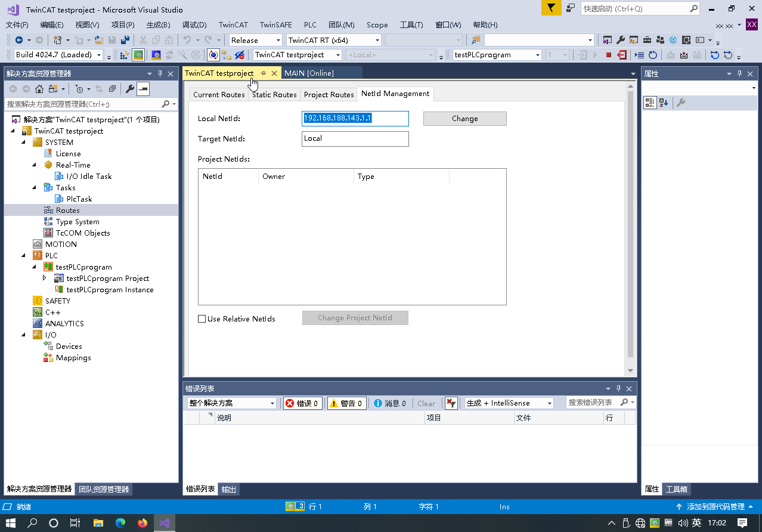The image size is (762, 532).
Task: Toggle auto-hide pin on Error List panel
Action: 619,388
